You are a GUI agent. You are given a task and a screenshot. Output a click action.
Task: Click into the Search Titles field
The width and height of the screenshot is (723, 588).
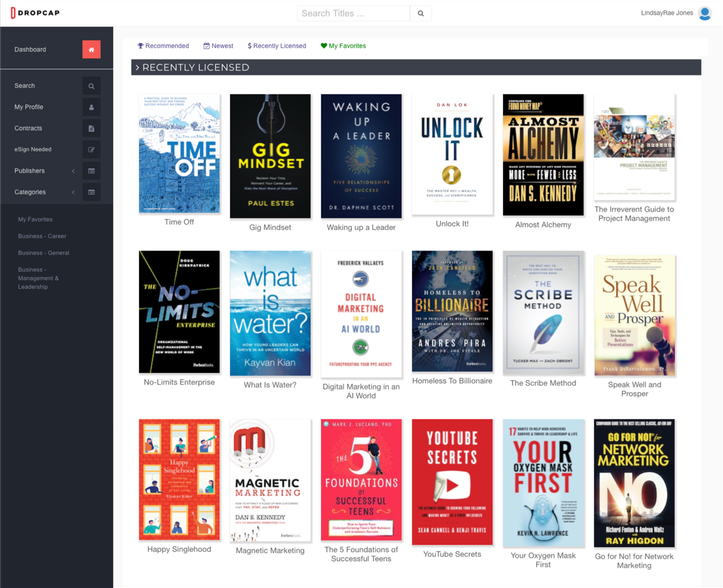(x=353, y=13)
